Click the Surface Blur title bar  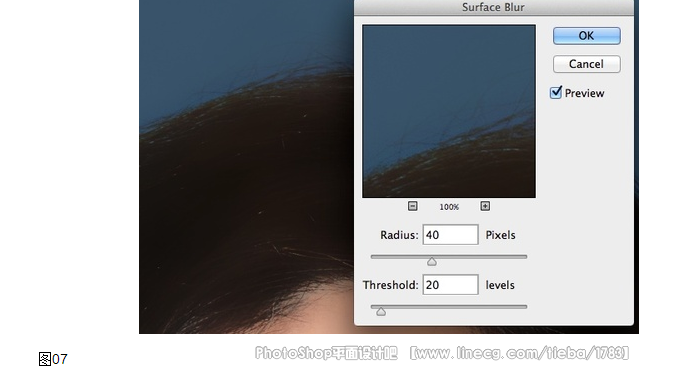(x=494, y=7)
